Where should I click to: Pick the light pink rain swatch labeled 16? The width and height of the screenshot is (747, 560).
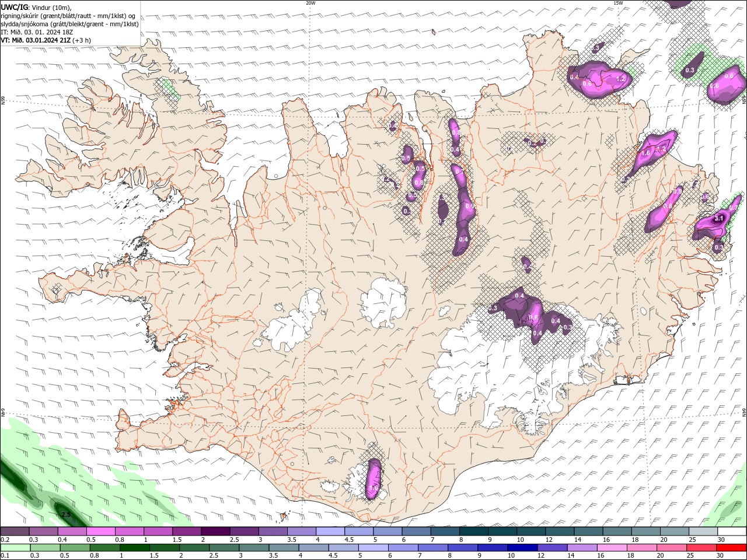coord(612,548)
